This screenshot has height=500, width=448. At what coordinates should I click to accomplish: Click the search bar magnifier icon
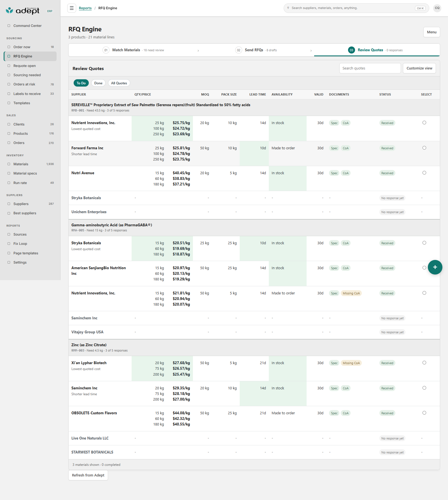pos(288,8)
